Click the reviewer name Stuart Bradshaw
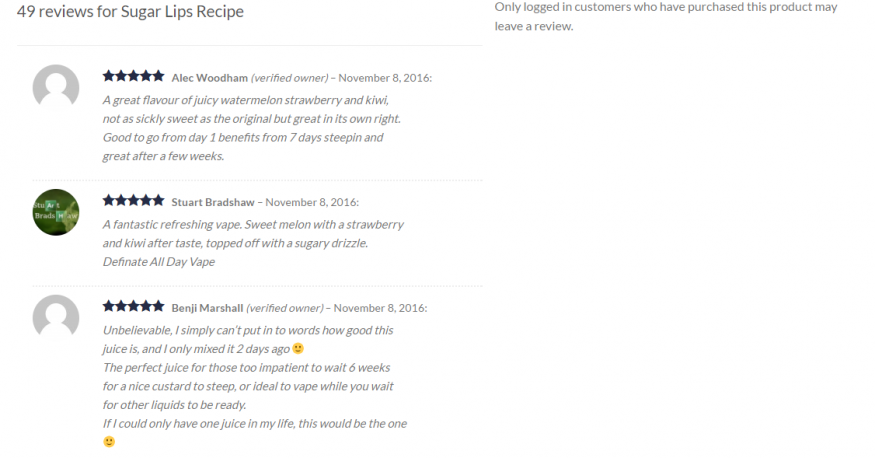This screenshot has height=458, width=875. (214, 202)
